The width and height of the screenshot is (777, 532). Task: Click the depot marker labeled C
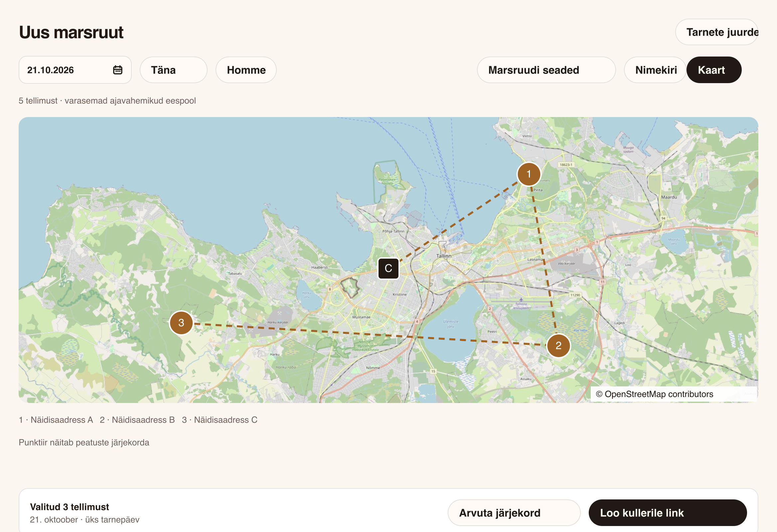[388, 268]
